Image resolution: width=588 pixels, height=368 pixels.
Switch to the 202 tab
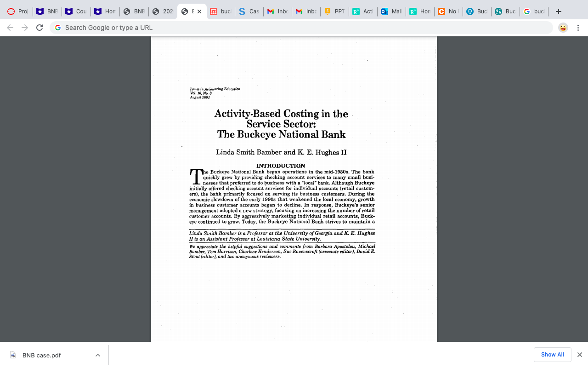[x=163, y=11]
